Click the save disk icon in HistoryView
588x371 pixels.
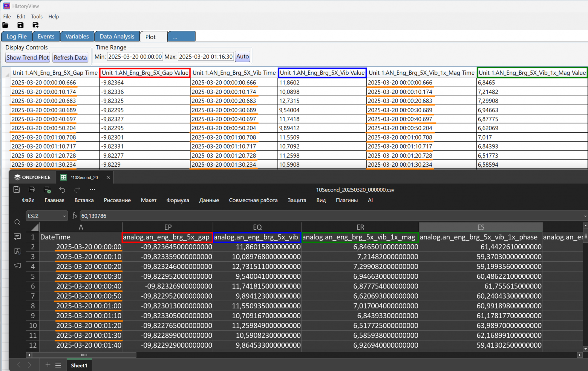(x=20, y=25)
